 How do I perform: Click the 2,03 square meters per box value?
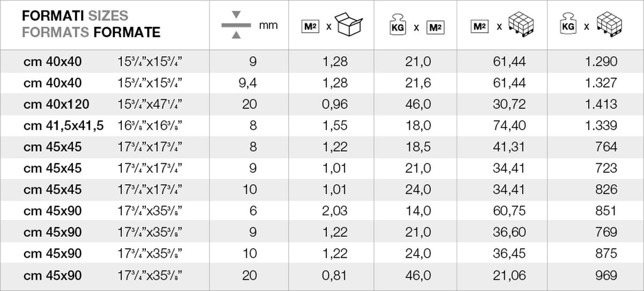[x=335, y=211]
